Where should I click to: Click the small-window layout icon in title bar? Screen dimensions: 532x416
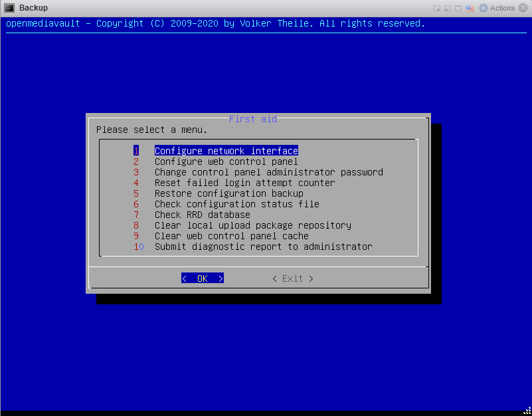coord(437,8)
